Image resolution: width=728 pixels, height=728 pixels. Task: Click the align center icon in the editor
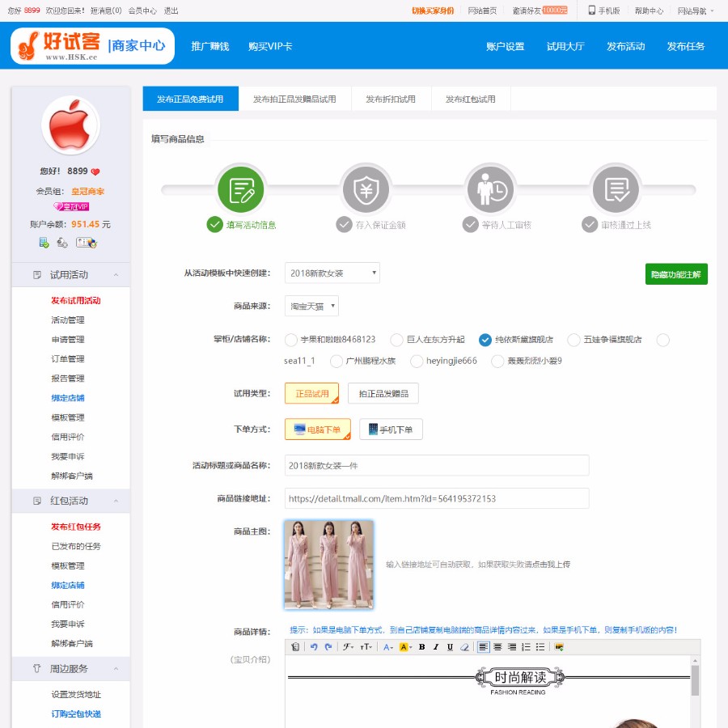pos(500,647)
